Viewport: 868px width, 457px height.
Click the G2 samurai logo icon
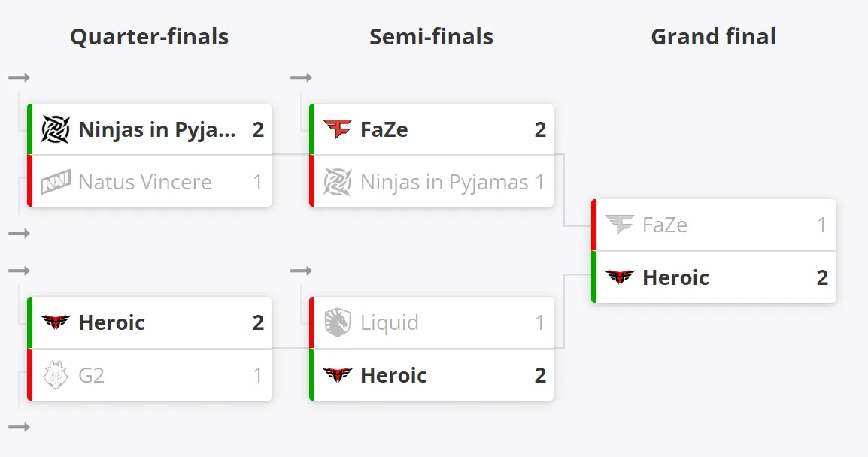[x=56, y=375]
